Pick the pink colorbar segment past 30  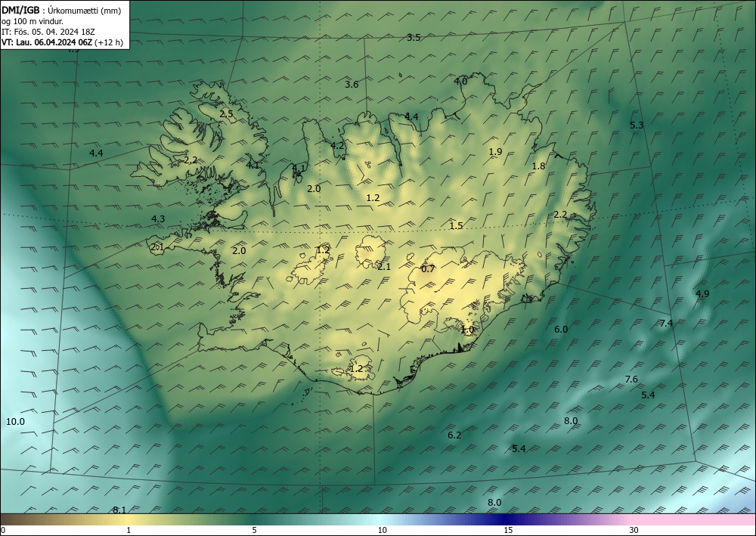[x=694, y=519]
